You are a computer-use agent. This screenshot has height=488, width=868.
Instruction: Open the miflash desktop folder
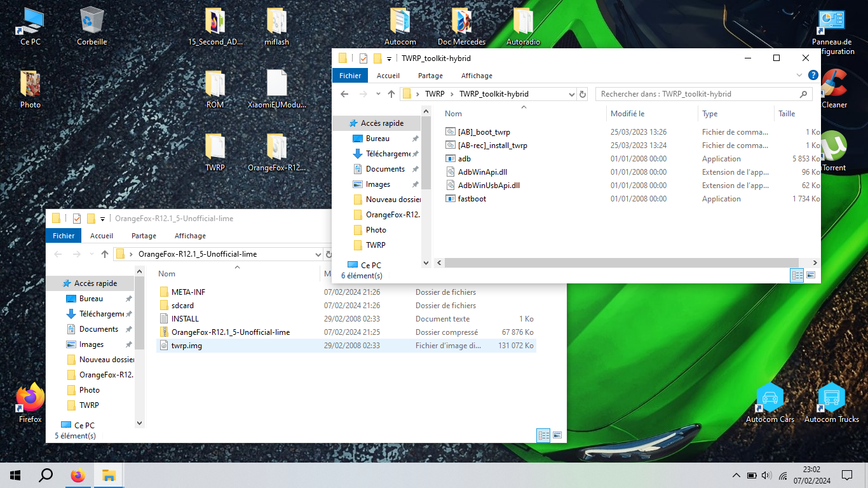click(276, 27)
